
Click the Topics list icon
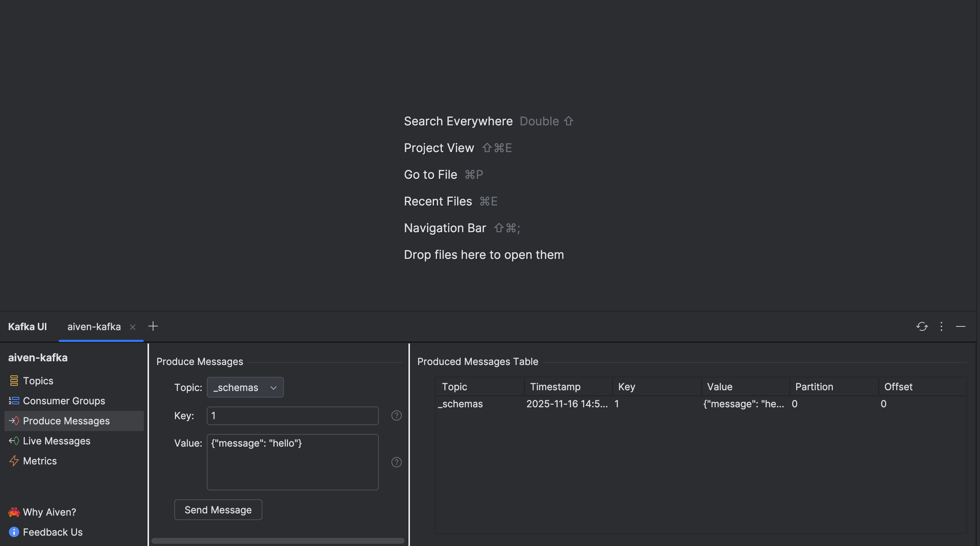pyautogui.click(x=14, y=380)
